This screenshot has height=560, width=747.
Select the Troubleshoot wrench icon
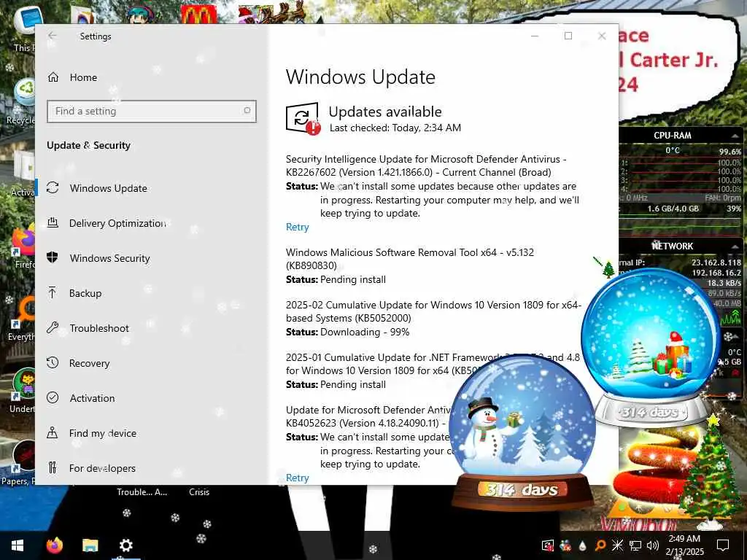(53, 327)
